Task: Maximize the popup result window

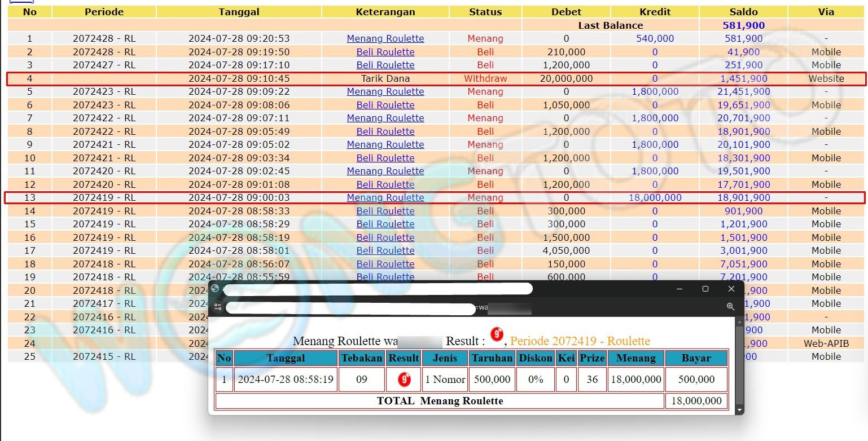Action: tap(705, 289)
